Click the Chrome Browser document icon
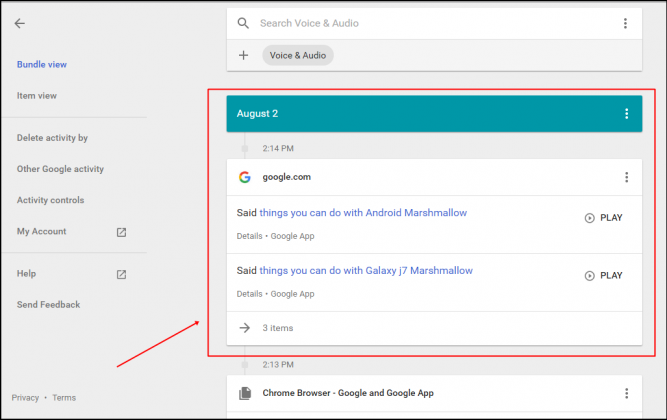This screenshot has width=667, height=420. click(245, 393)
